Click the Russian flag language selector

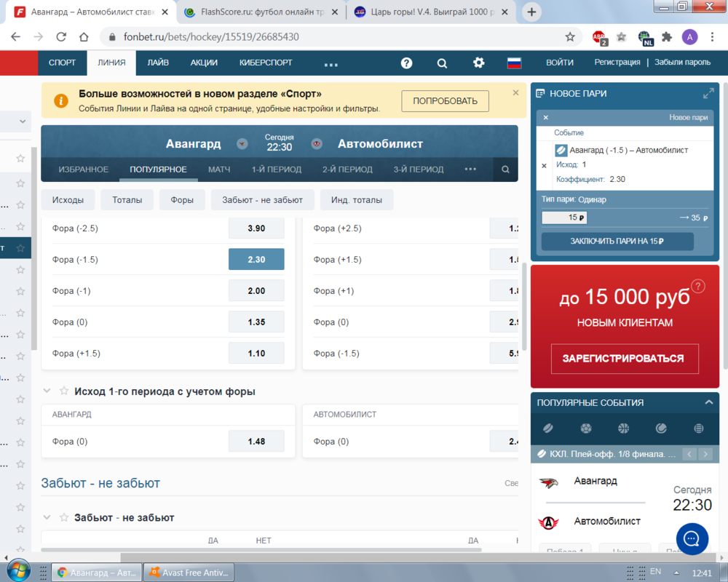(514, 63)
